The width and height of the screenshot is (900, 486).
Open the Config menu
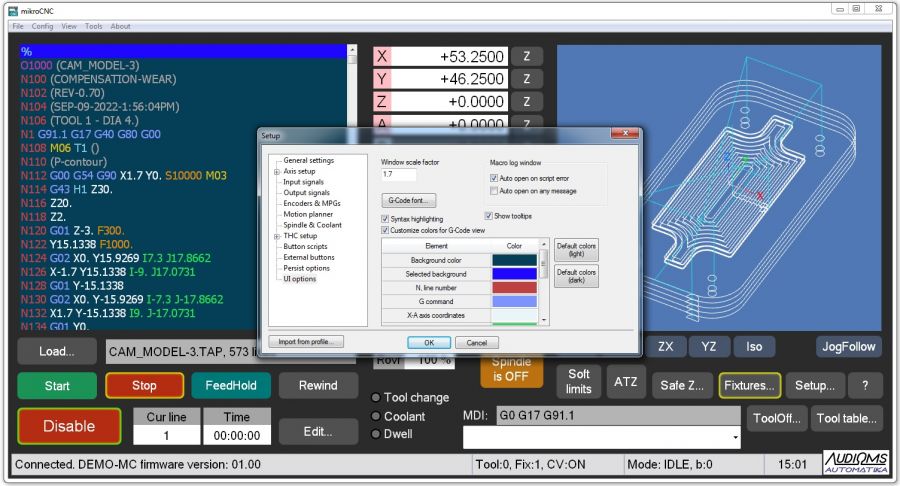pos(42,26)
